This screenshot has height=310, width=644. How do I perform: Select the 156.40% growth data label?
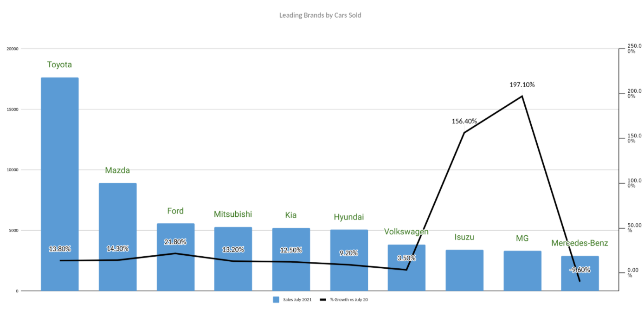pyautogui.click(x=464, y=121)
